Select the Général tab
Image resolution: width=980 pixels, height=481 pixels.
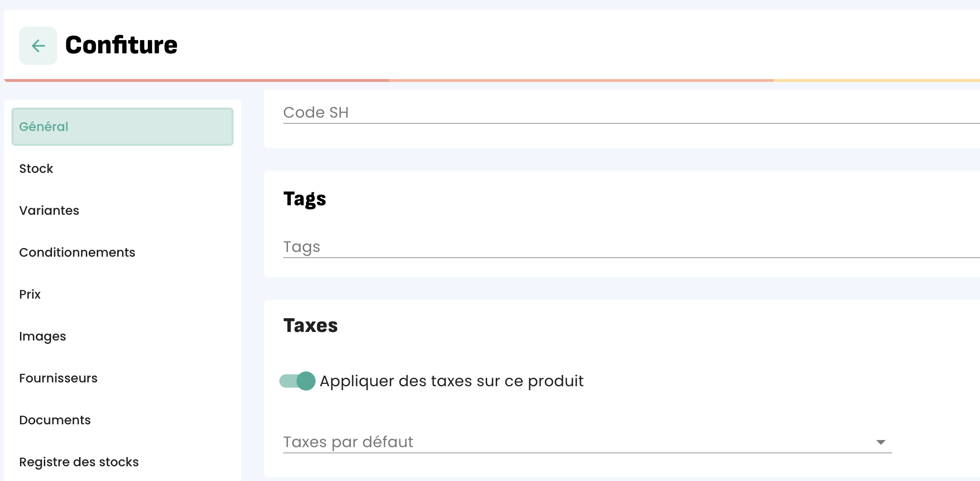click(x=122, y=127)
